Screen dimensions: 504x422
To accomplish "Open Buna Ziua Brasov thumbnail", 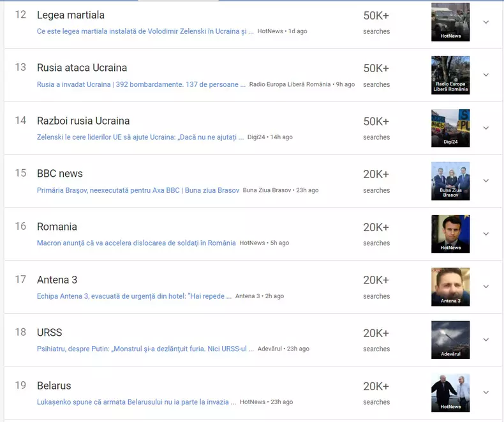I will click(x=450, y=181).
